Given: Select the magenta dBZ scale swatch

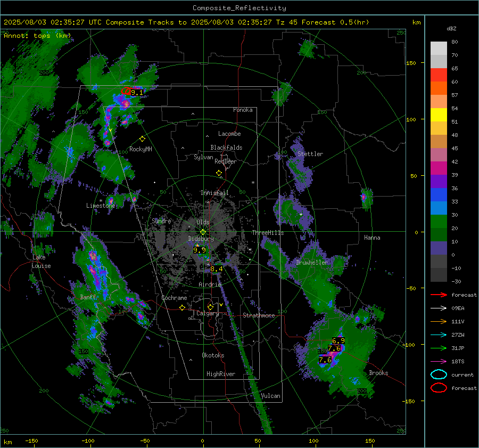Looking at the screenshot, I should click(439, 168).
